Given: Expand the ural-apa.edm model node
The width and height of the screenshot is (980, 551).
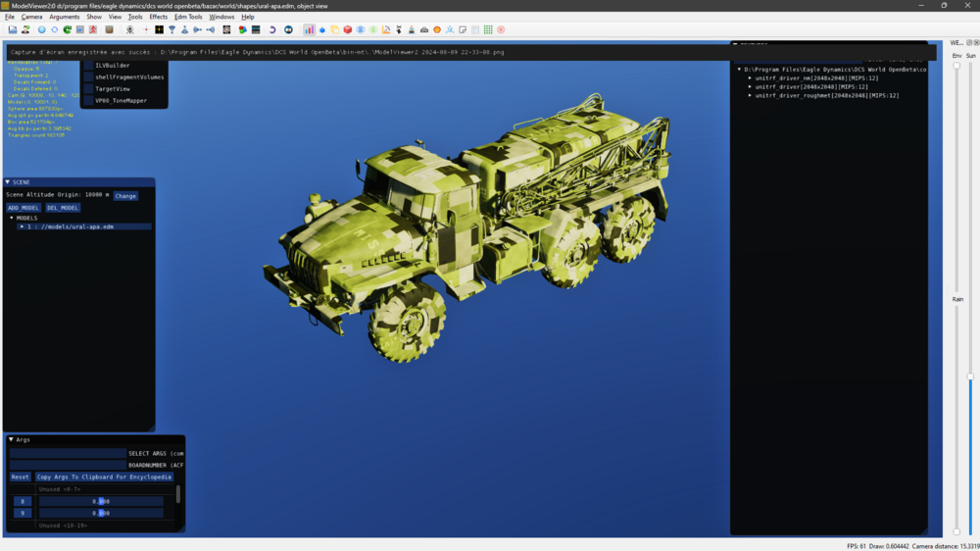Looking at the screenshot, I should pos(22,226).
